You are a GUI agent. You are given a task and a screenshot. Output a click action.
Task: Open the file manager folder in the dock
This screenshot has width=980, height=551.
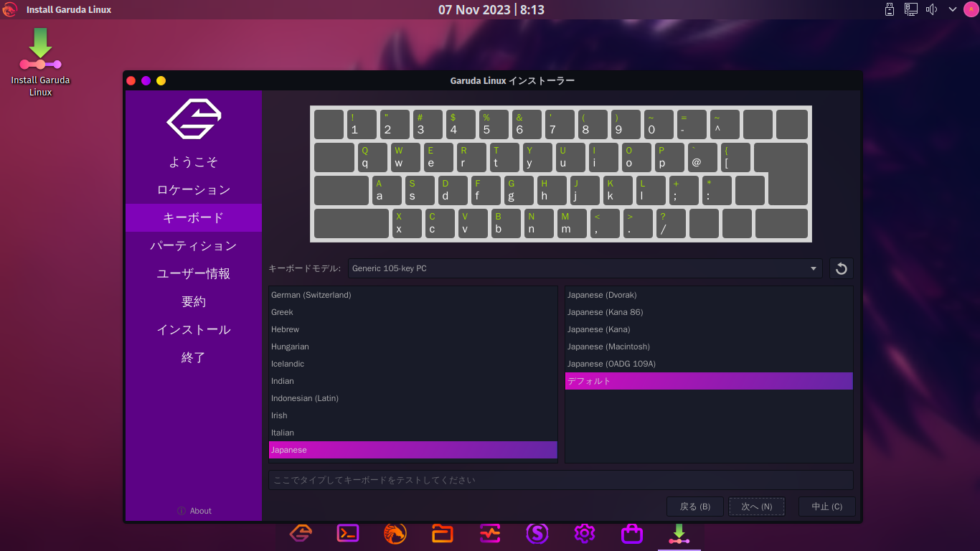point(443,533)
